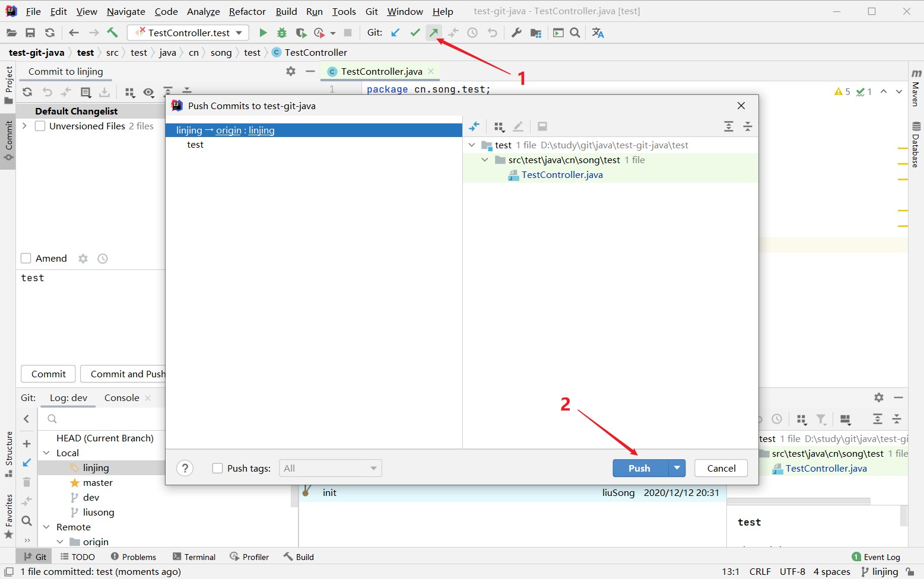Click the Push button
The image size is (924, 579).
coord(640,468)
